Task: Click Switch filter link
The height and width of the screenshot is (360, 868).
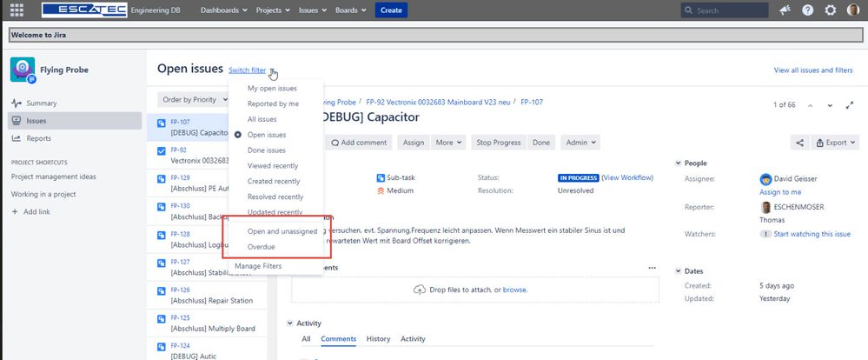Action: [x=248, y=70]
